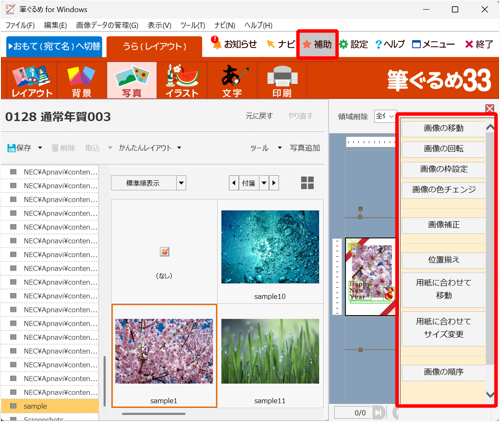The image size is (500, 422).
Task: Open the 印刷 print icon
Action: click(x=282, y=81)
